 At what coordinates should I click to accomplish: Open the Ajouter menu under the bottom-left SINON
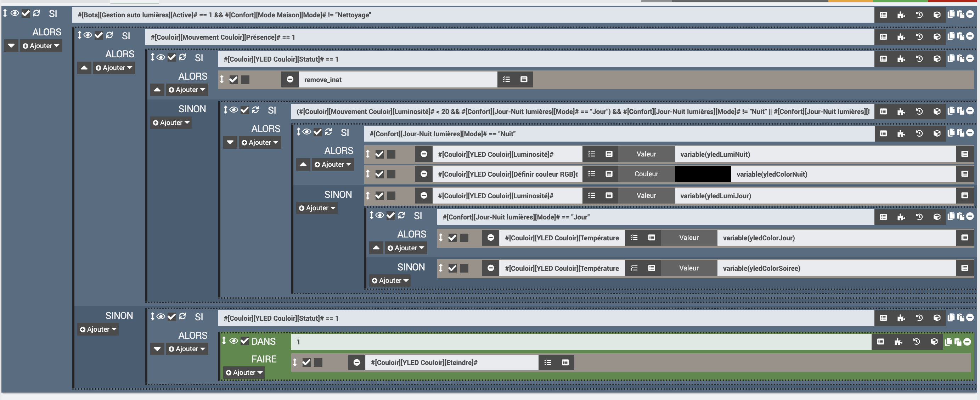pyautogui.click(x=98, y=329)
